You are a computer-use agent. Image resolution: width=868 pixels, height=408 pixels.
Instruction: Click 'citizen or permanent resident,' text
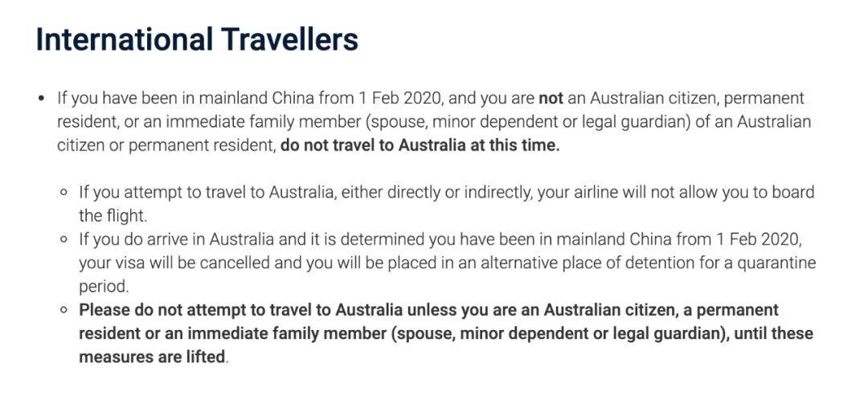(166, 145)
